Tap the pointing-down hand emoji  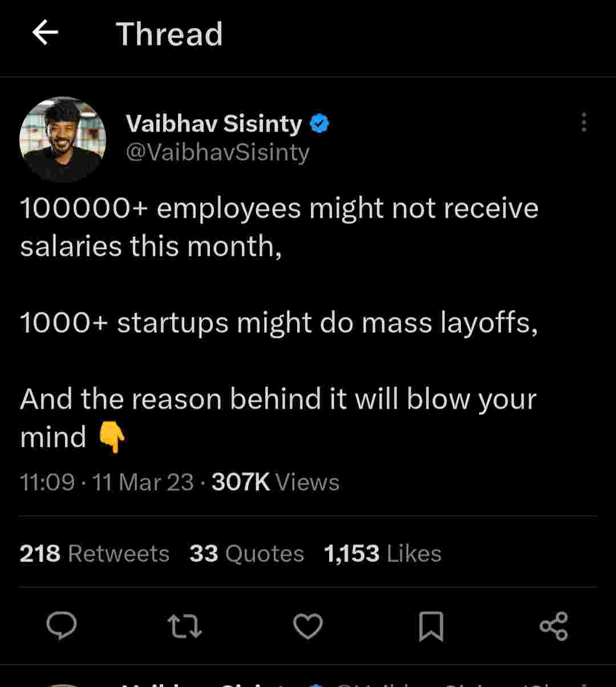(x=112, y=438)
